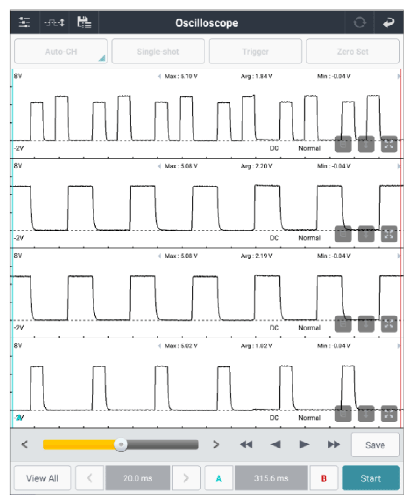
Task: Increase time base with right chevron
Action: pos(186,478)
